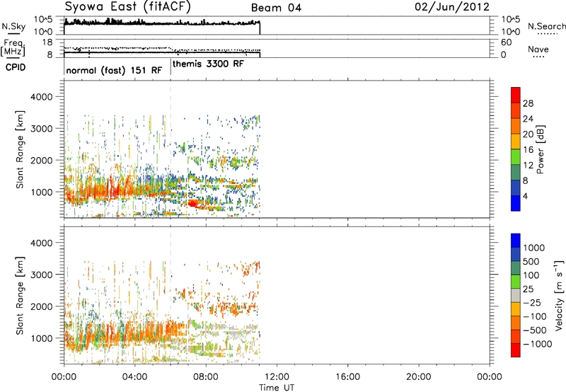Click the date '02/Jun/2012'
Image resolution: width=566 pixels, height=392 pixels.
click(452, 7)
